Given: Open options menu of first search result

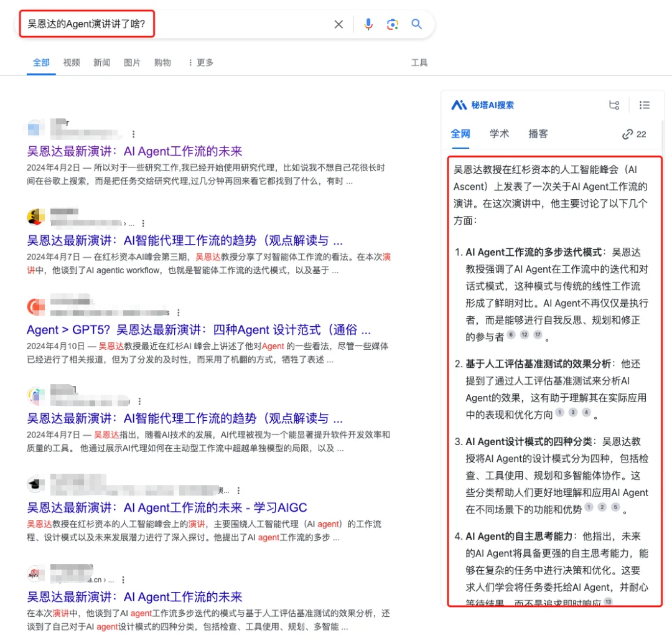Looking at the screenshot, I should pos(134,134).
